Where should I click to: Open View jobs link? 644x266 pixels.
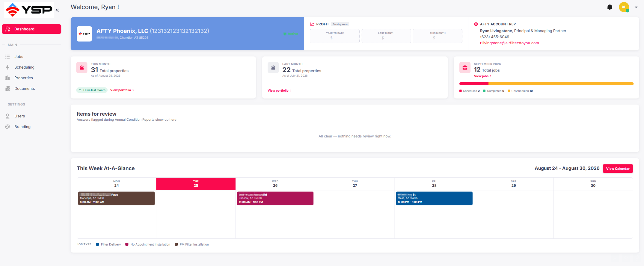point(483,76)
